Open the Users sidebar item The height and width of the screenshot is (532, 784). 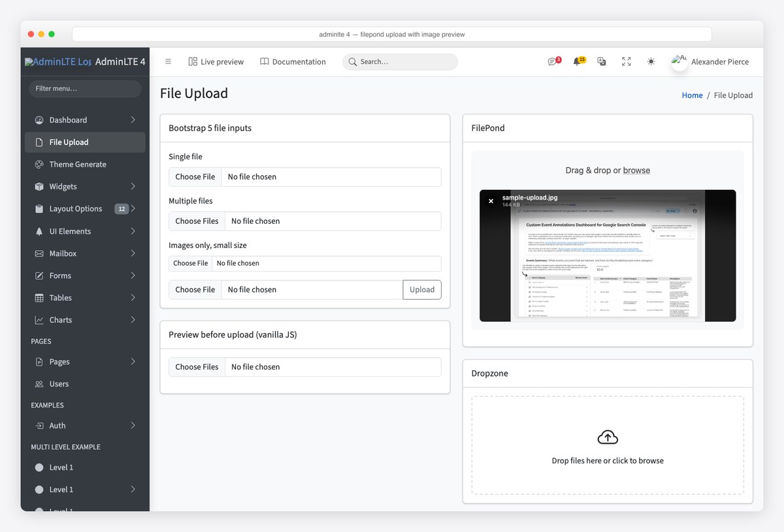click(85, 384)
